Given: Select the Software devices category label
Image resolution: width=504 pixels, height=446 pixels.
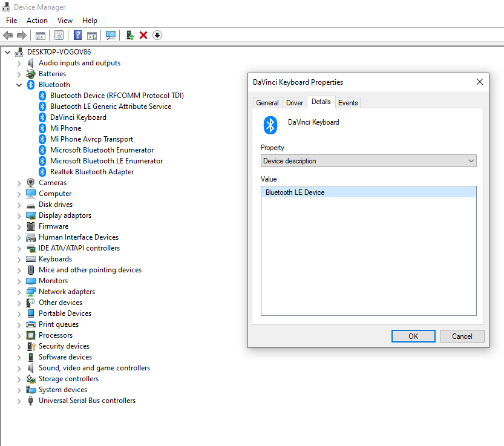Looking at the screenshot, I should tap(65, 357).
